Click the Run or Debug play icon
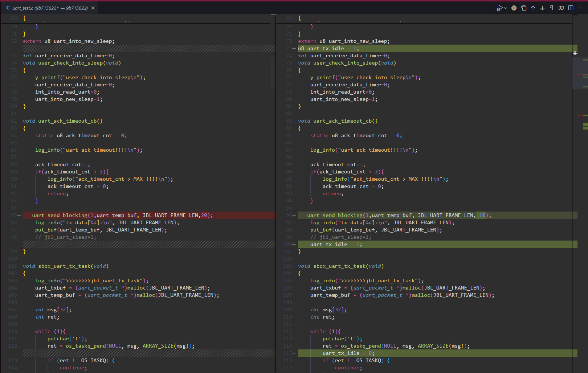The width and height of the screenshot is (588, 373). (x=500, y=8)
